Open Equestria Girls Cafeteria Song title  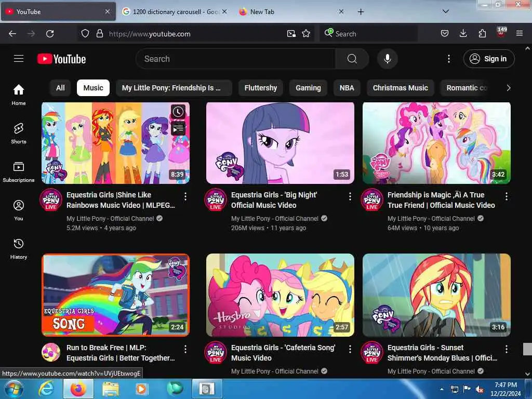[x=283, y=353]
